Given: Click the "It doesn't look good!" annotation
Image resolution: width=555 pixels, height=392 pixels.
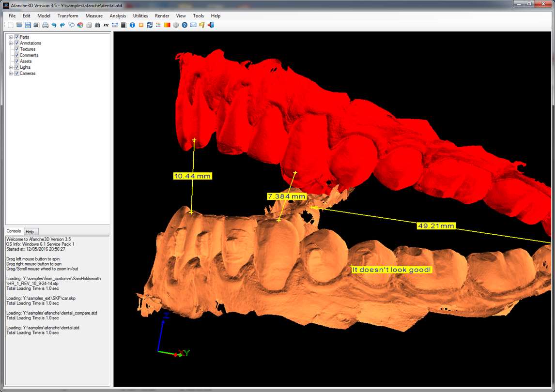Looking at the screenshot, I should coord(391,270).
